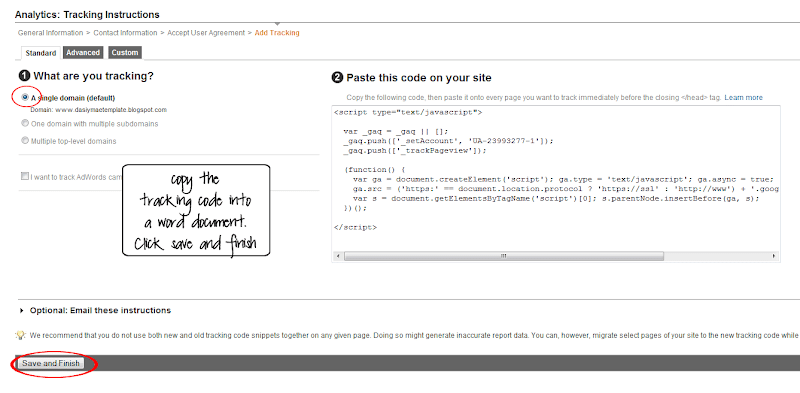
Task: Click the lightbulb tip icon
Action: 20,335
